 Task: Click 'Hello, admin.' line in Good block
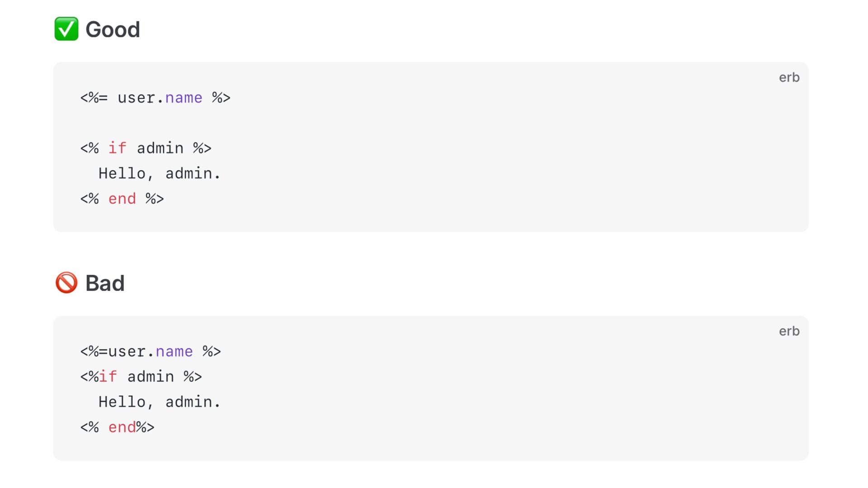[159, 174]
